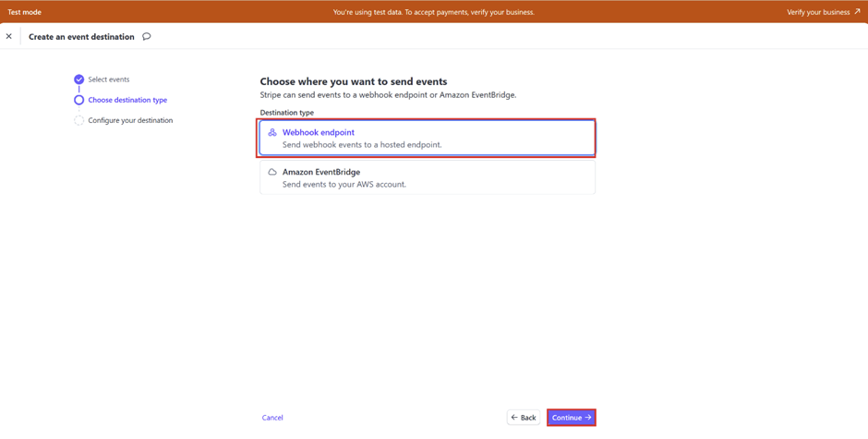
Task: Select the Webhook endpoint destination title
Action: pyautogui.click(x=318, y=132)
